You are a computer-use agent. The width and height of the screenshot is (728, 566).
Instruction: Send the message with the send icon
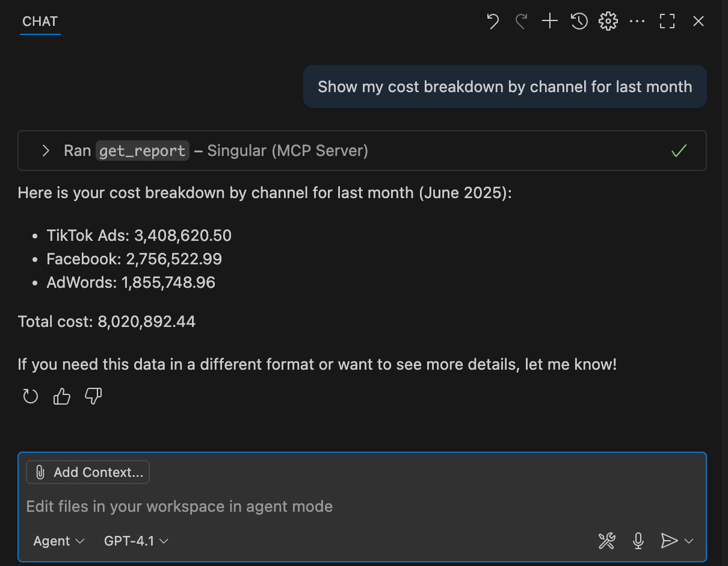pyautogui.click(x=668, y=541)
